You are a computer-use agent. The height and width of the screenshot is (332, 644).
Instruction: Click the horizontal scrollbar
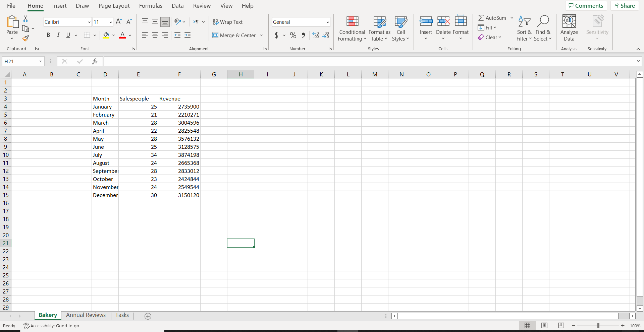[508, 316]
